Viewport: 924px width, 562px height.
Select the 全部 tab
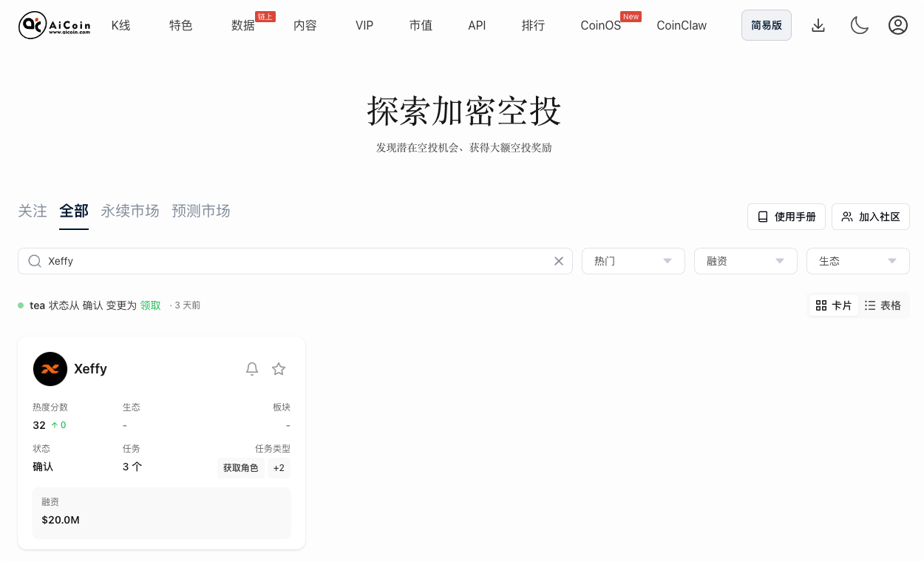point(74,211)
